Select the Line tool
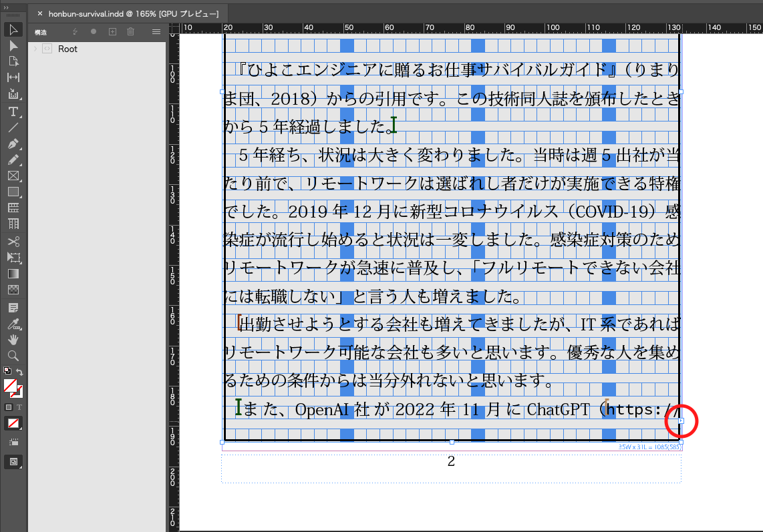Image resolution: width=763 pixels, height=532 pixels. pos(13,128)
